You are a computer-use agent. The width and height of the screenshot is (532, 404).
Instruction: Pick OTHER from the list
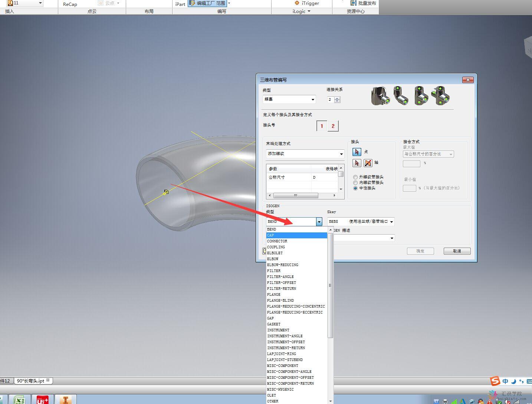pos(297,401)
